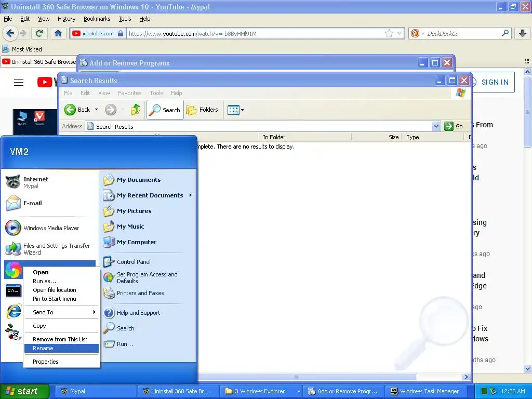Choose Run as... in context menu
Screen dimensions: 532x399
[x=62, y=281]
